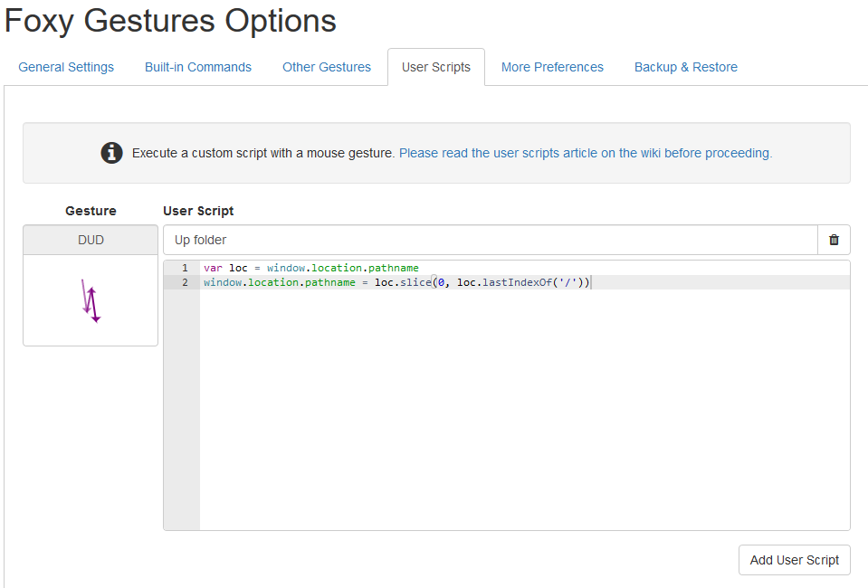Place cursor in the var loc code line
This screenshot has width=868, height=588.
coord(311,268)
